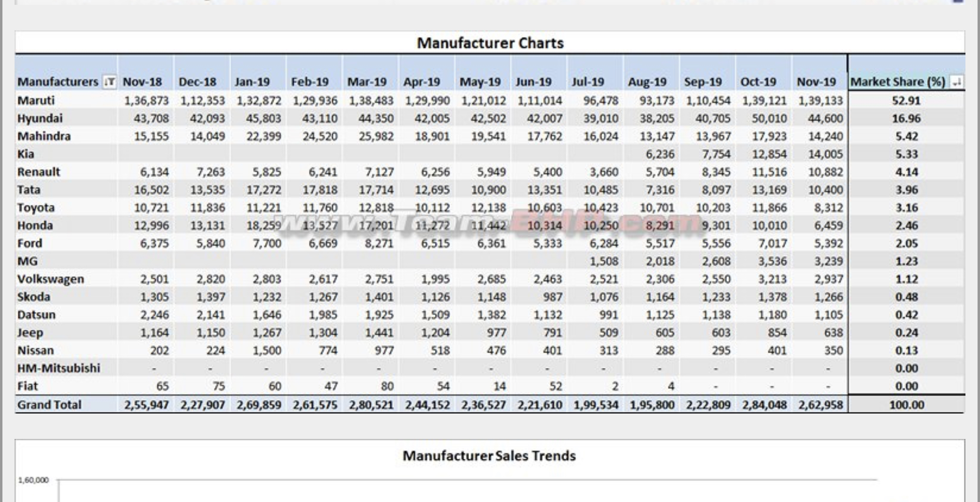Select MG market share 1.23
This screenshot has width=980, height=502.
pos(906,261)
